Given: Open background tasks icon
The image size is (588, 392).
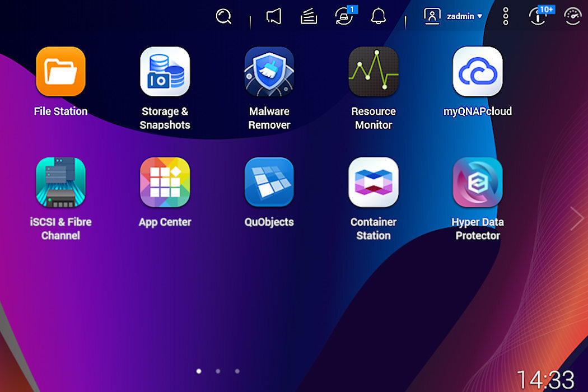Looking at the screenshot, I should pyautogui.click(x=309, y=16).
